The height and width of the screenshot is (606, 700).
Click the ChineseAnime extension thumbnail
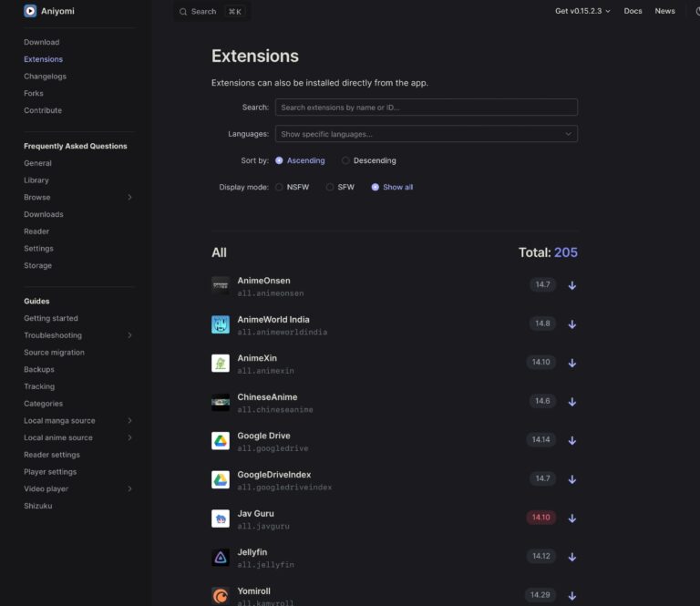tap(221, 402)
